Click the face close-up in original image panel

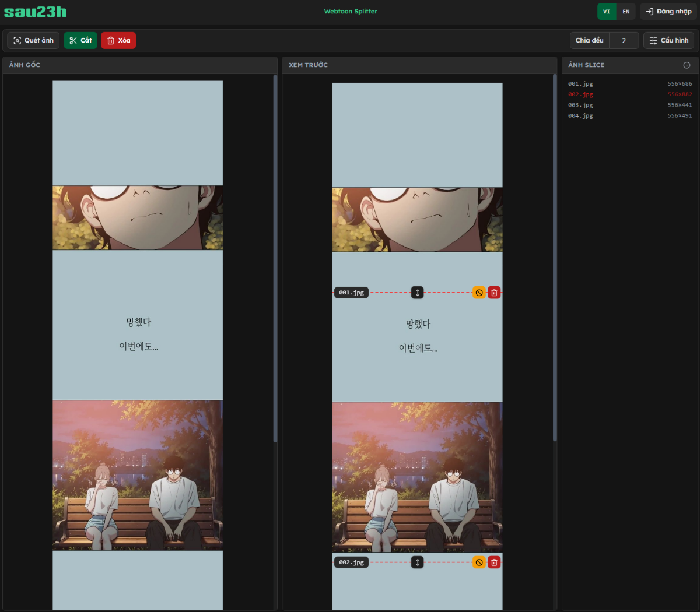(x=138, y=217)
